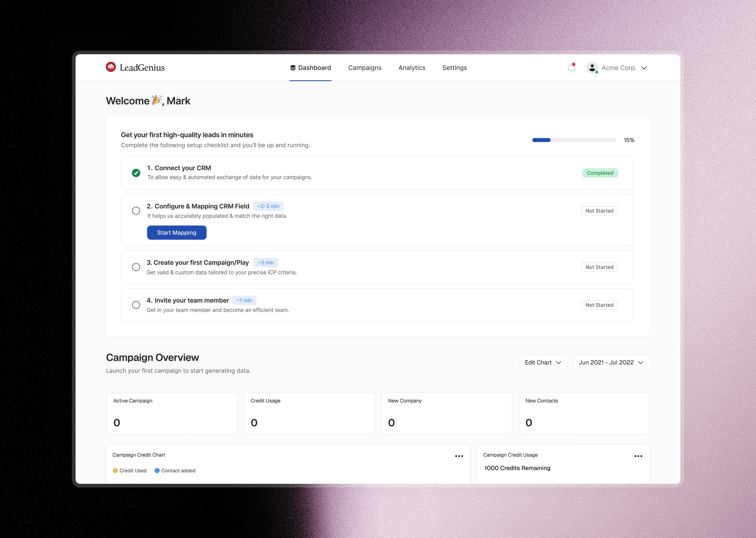Click the Contact added legend item
The image size is (756, 538).
175,470
